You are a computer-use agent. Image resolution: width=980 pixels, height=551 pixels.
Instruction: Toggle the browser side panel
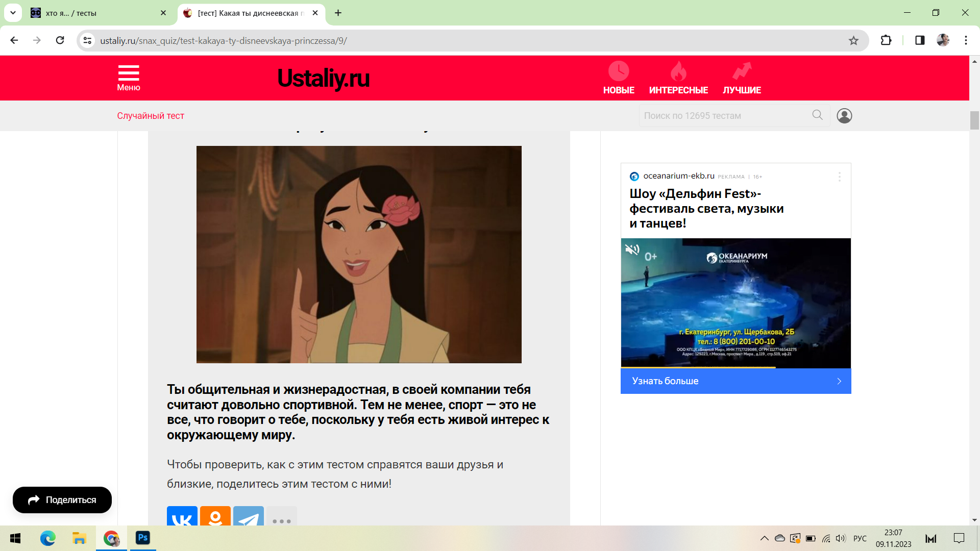[x=920, y=40]
